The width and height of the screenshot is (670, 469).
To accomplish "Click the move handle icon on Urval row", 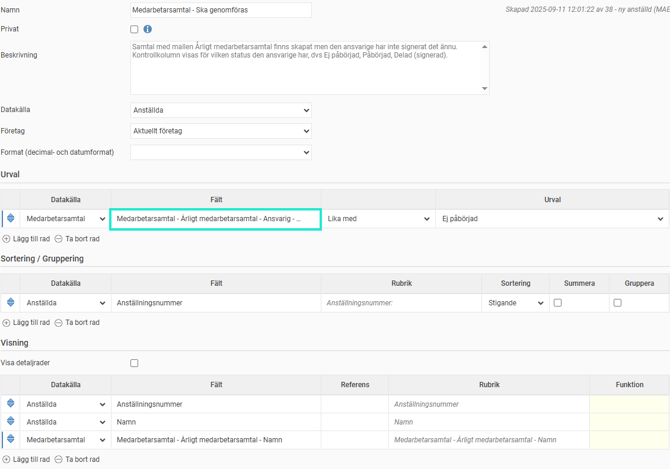I will [x=11, y=218].
